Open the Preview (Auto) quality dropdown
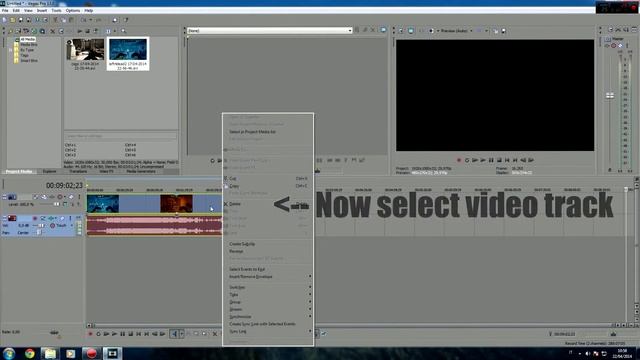 tap(471, 31)
